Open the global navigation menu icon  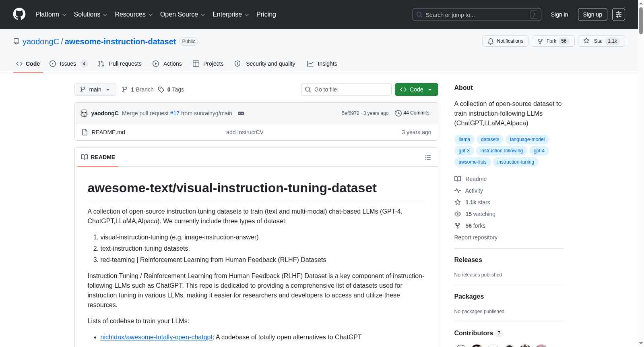click(619, 15)
